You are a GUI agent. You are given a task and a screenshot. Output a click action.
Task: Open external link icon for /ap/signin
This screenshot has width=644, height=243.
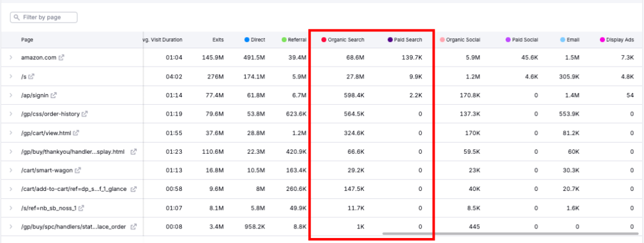[x=53, y=95]
